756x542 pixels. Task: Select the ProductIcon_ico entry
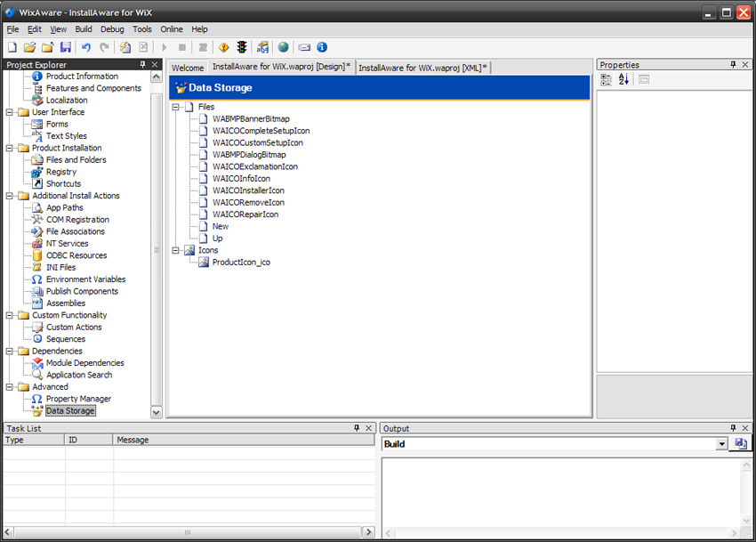(241, 262)
